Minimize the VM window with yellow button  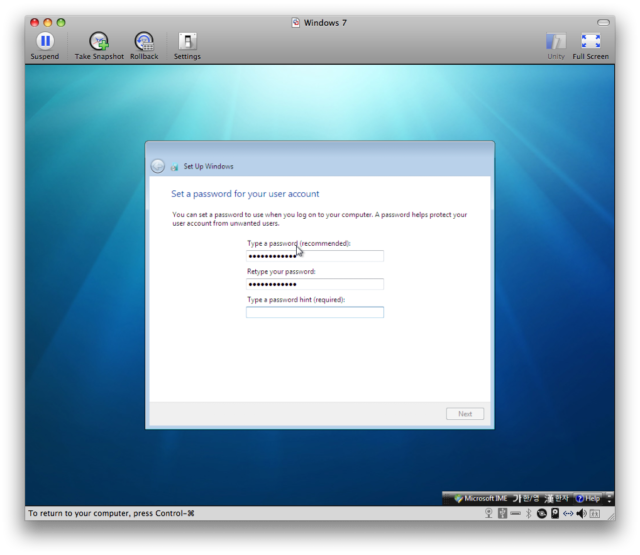(48, 23)
